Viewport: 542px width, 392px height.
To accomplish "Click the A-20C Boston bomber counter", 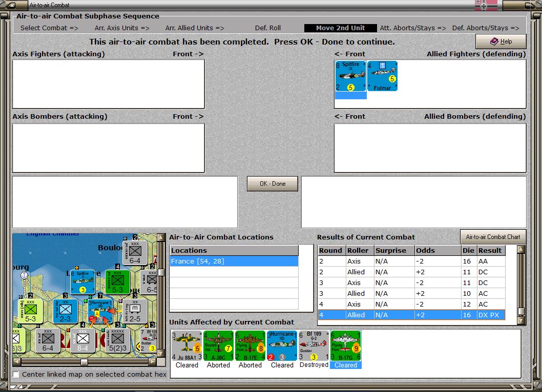I will (x=218, y=346).
